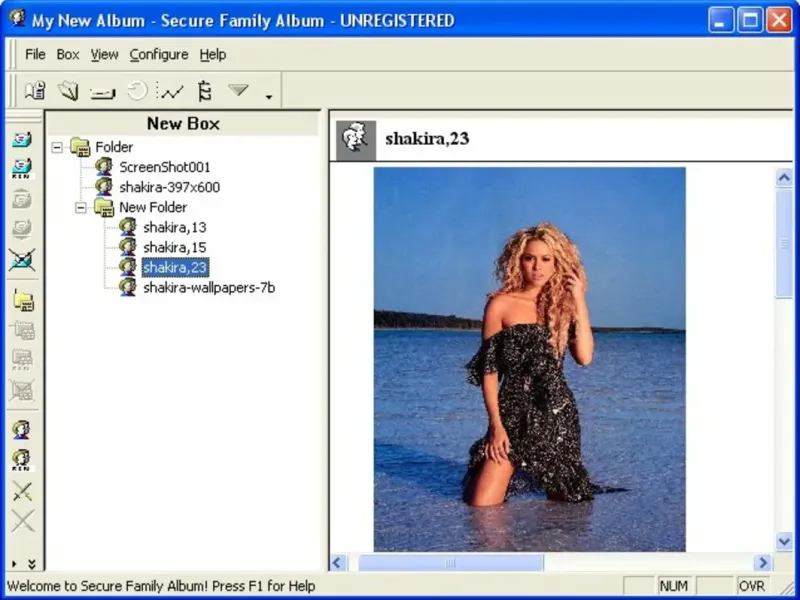This screenshot has width=800, height=600.
Task: Minimize the Secure Family Album window
Action: point(720,20)
